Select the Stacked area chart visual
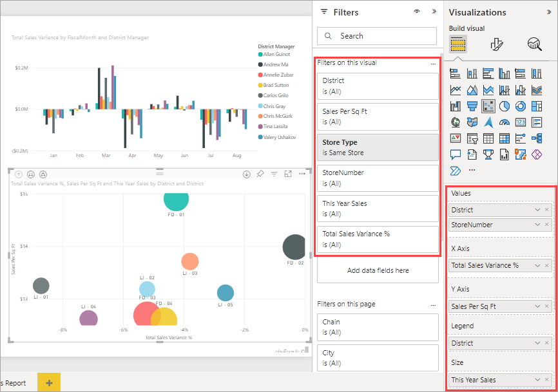 click(488, 90)
